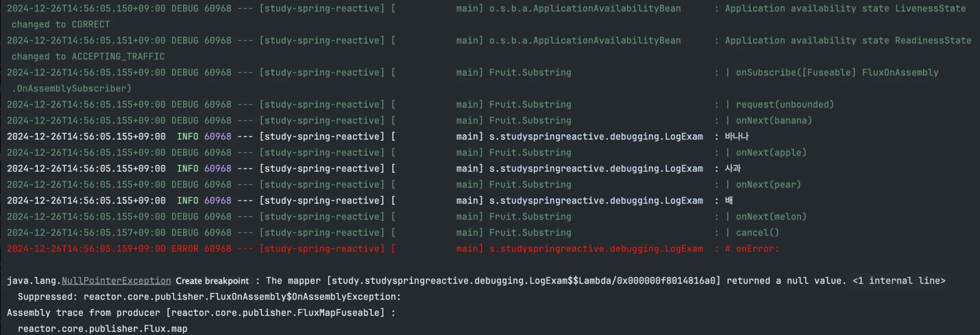Click the '| onNext(pear)' log message
Image resolution: width=980 pixels, height=335 pixels.
[763, 184]
